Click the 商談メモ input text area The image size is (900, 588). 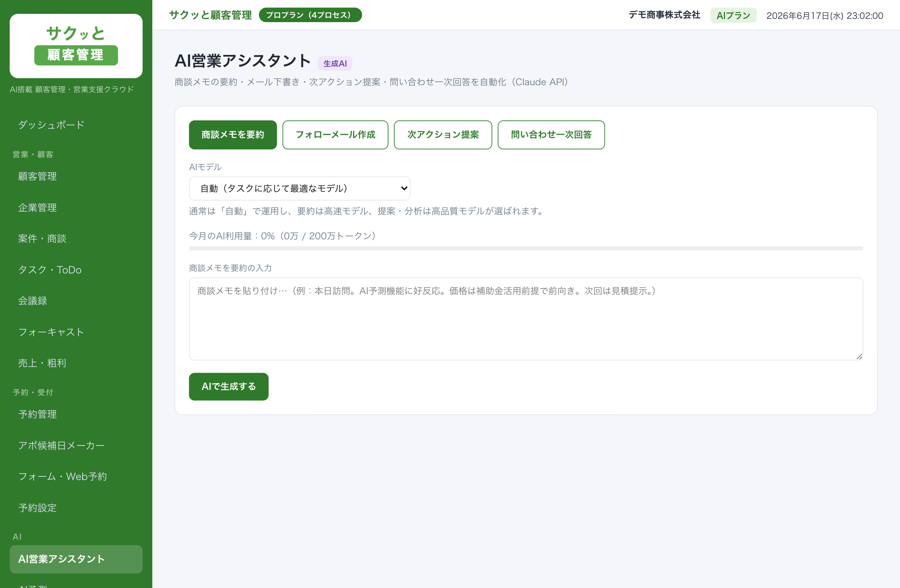click(x=526, y=319)
